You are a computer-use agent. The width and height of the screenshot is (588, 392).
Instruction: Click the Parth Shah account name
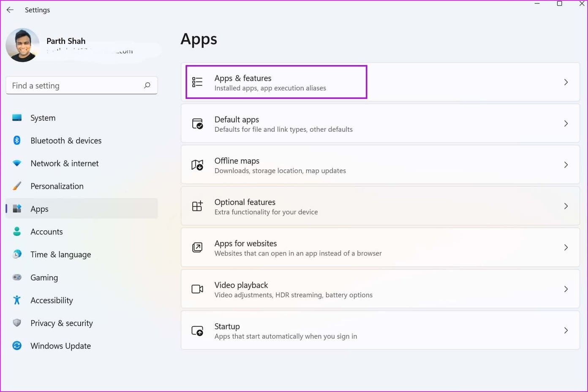[x=66, y=41]
